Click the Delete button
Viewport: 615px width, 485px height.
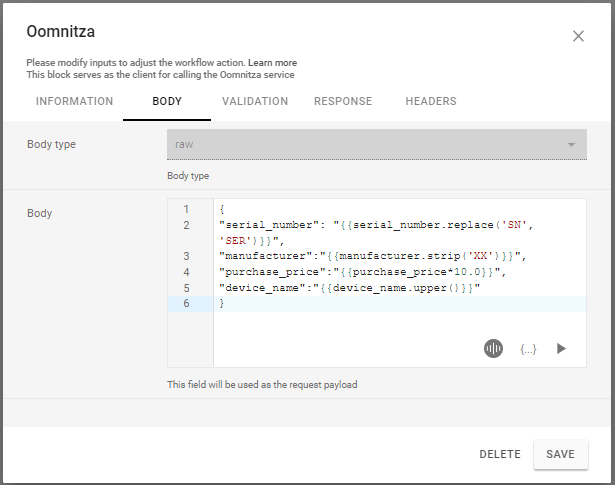tap(500, 454)
